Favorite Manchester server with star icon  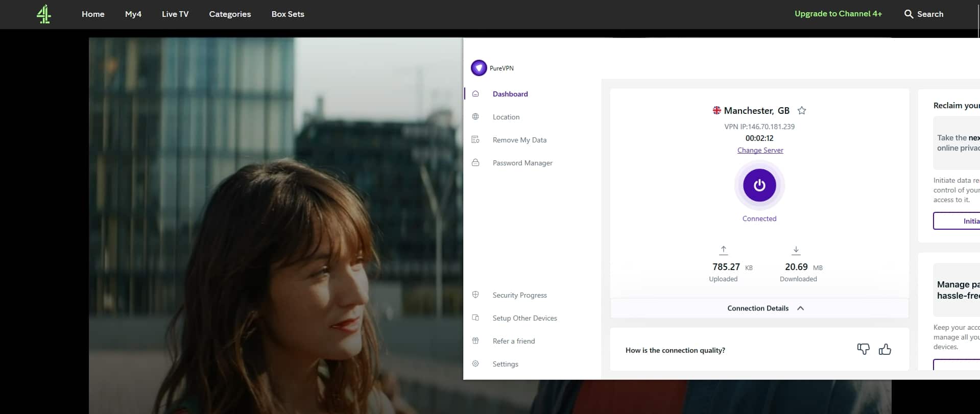[802, 110]
